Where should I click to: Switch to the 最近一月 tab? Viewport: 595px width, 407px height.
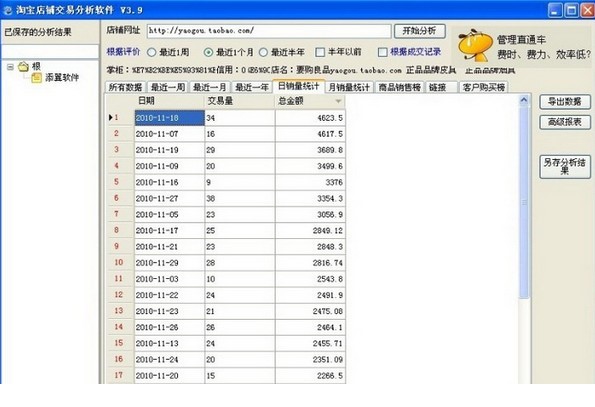coord(209,87)
